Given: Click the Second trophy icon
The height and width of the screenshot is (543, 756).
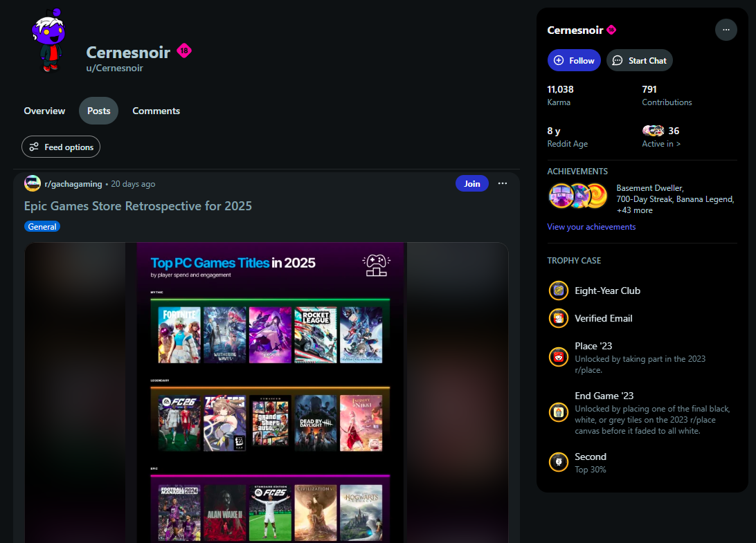Looking at the screenshot, I should 558,462.
